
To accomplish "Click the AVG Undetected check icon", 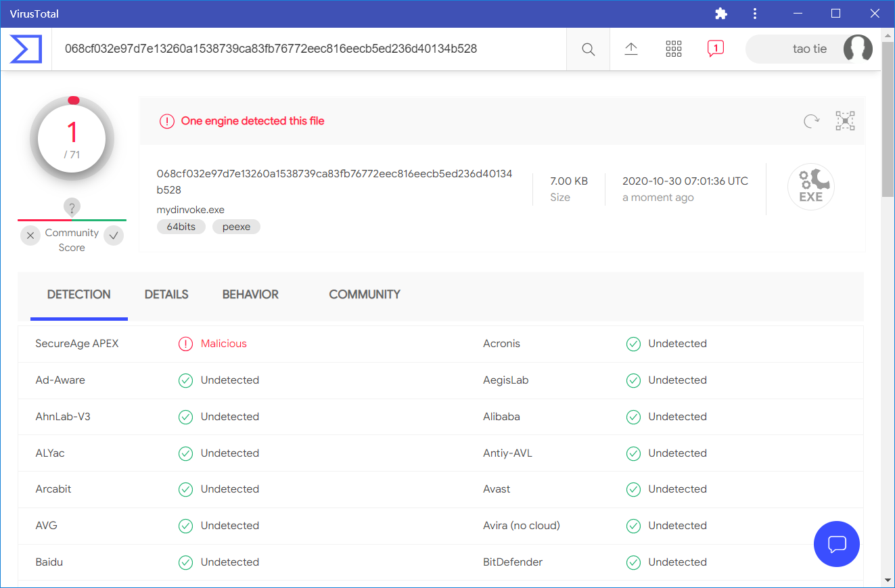I will point(185,526).
